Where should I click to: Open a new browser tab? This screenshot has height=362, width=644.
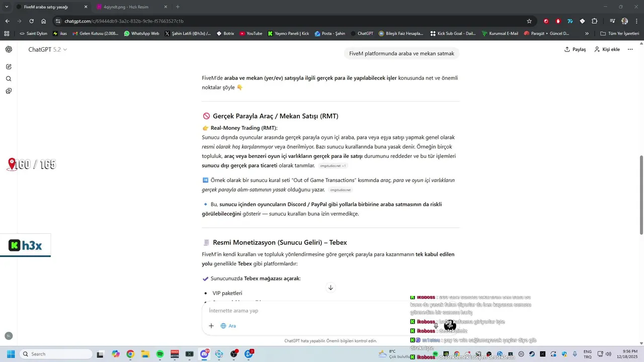point(178,7)
